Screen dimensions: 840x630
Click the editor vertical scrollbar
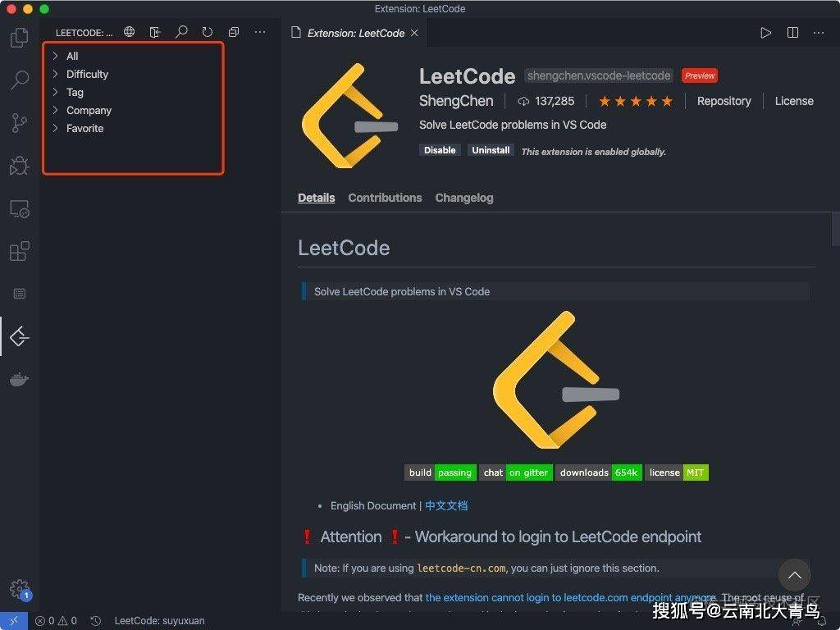(835, 229)
